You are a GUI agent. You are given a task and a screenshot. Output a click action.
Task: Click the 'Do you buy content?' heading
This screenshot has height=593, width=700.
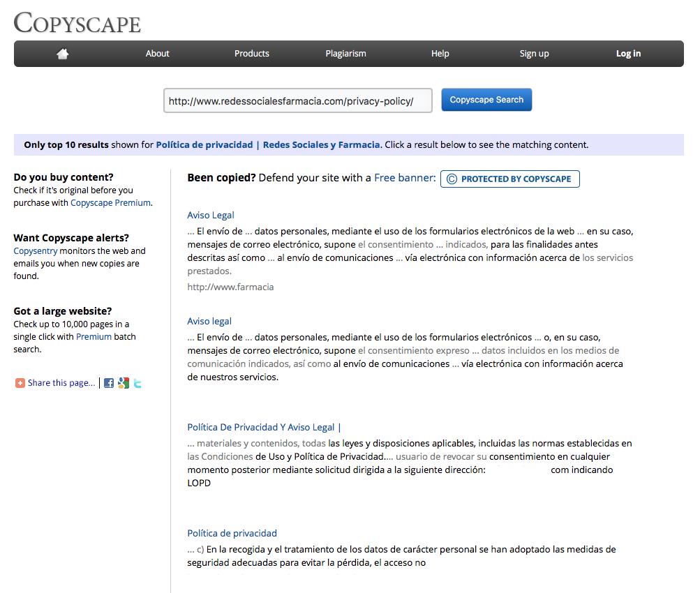64,177
